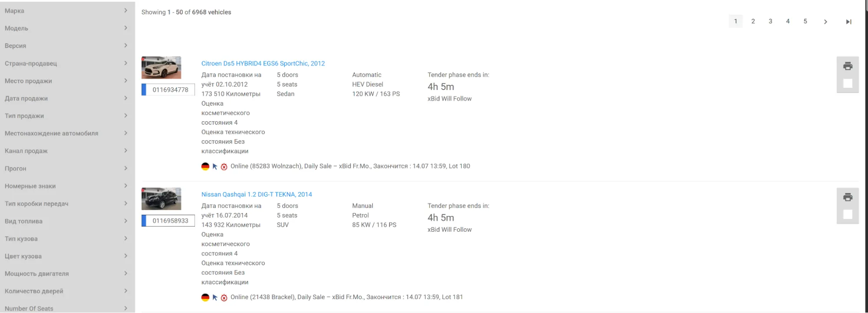Expand the Местонахождение автомобиля filter
Screen dimensions: 868x313
point(67,133)
